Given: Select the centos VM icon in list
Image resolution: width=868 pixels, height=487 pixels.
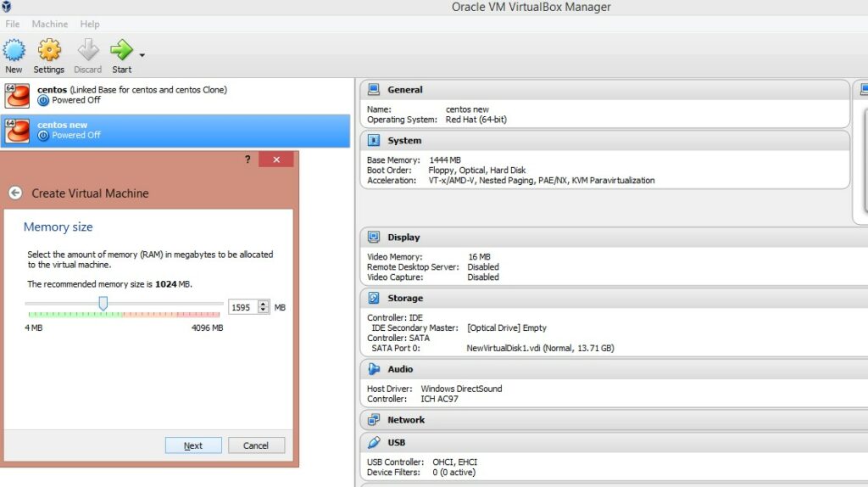Looking at the screenshot, I should click(17, 95).
